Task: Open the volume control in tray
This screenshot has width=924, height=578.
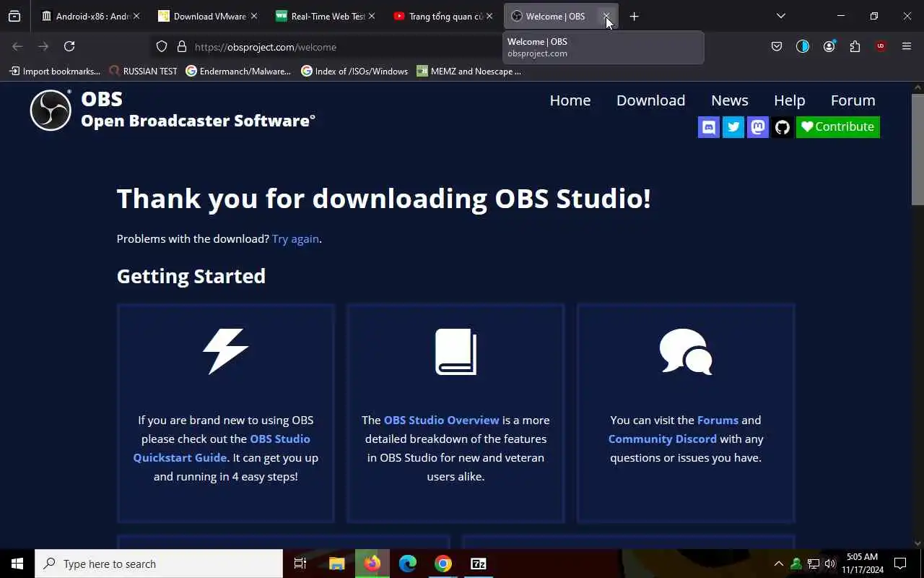Action: [830, 564]
